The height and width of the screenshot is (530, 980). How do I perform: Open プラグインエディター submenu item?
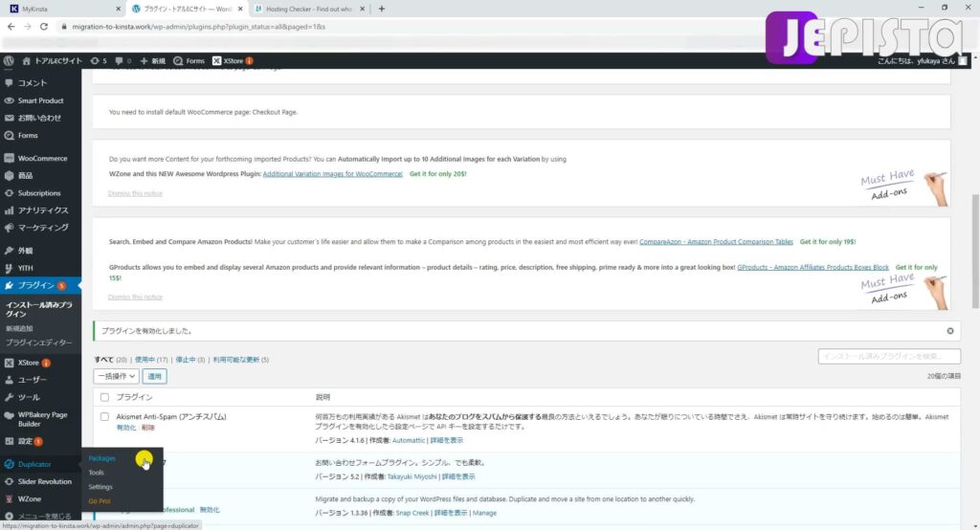(38, 342)
